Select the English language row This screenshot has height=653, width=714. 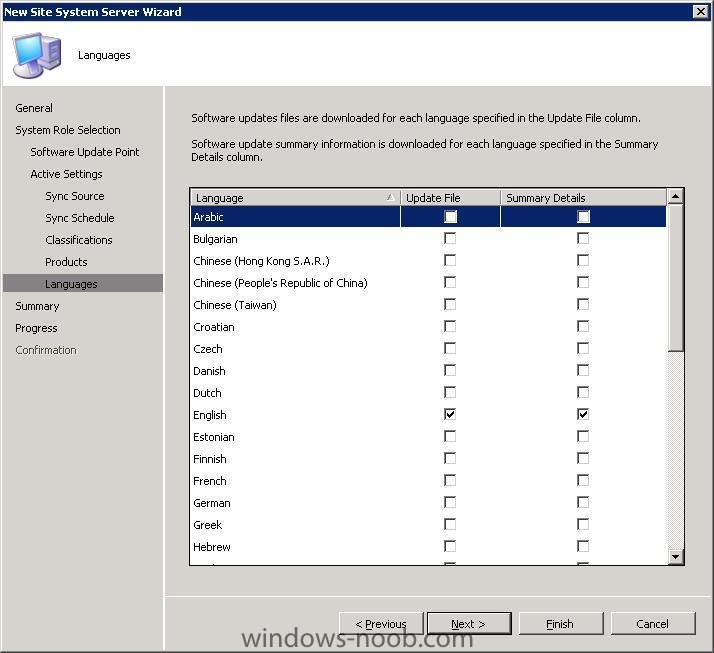click(x=428, y=414)
